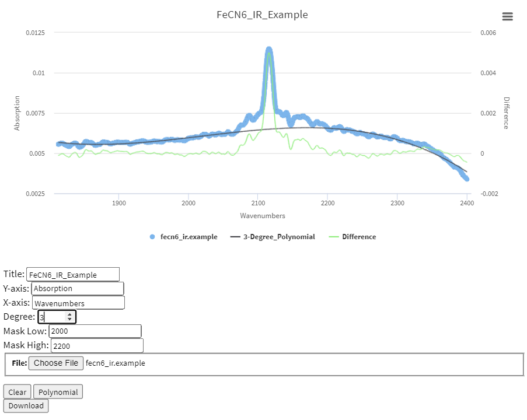Click the FeCN6_IR_Example chart title
The height and width of the screenshot is (420, 527).
click(262, 15)
